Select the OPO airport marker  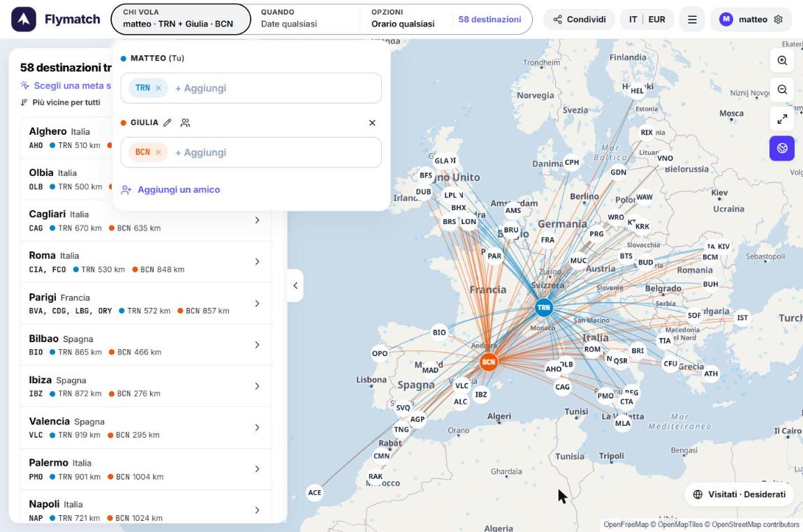[x=379, y=353]
